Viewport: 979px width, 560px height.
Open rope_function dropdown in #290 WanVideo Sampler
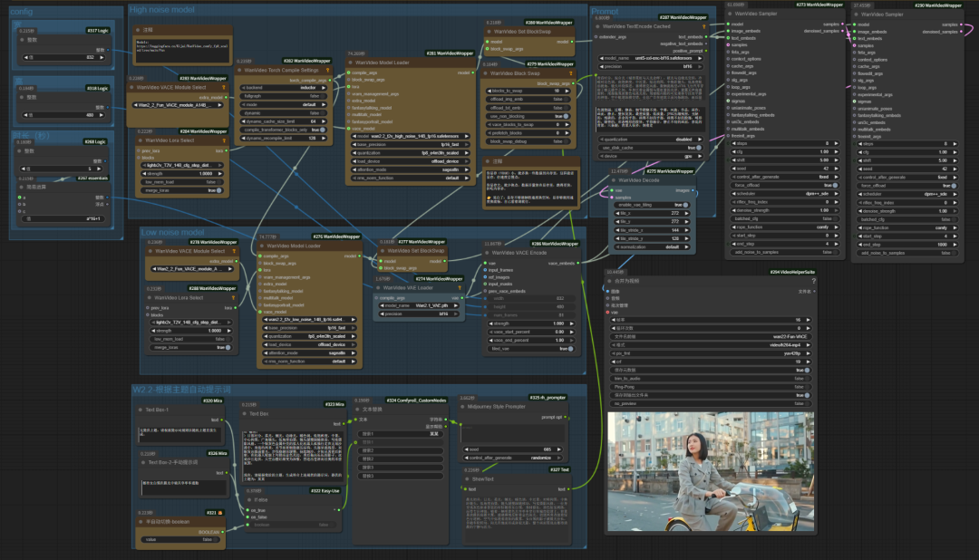pos(906,227)
